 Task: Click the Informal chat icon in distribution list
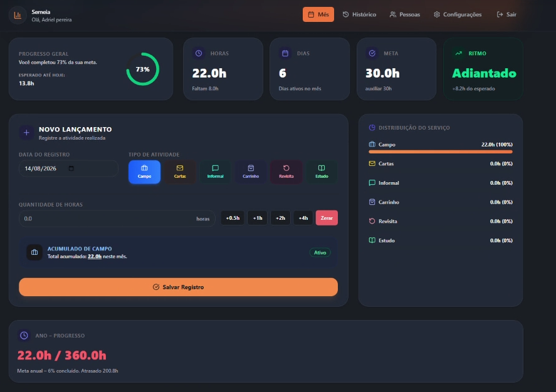point(372,183)
